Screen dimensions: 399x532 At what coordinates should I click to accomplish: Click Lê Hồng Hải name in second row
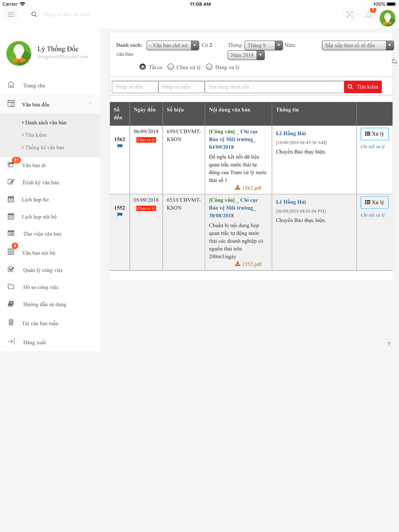[291, 202]
